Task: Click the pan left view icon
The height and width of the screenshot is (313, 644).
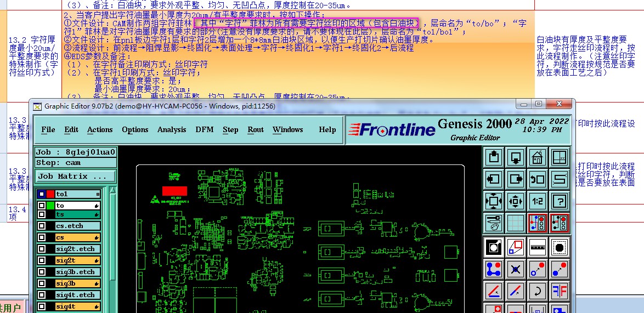Action: [x=494, y=179]
